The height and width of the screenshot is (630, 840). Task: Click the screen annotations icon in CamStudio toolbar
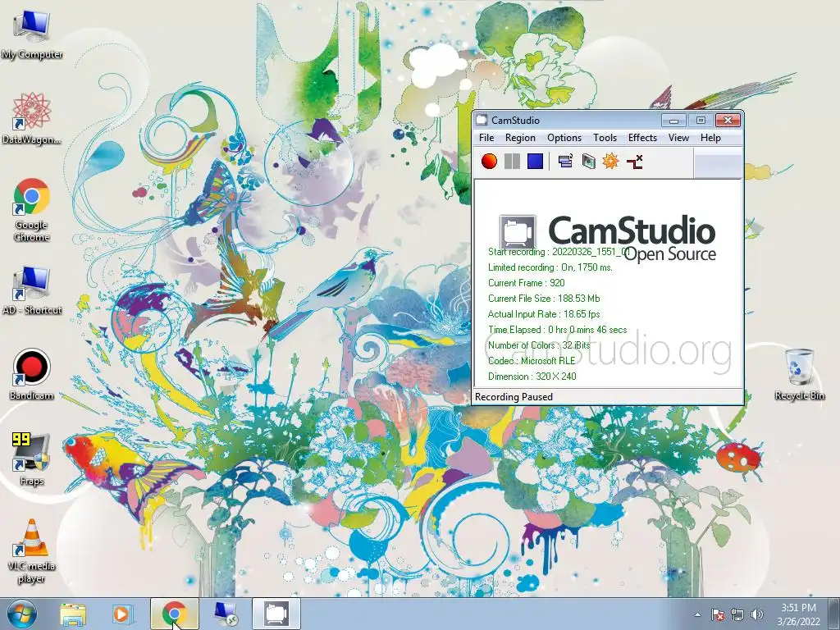(x=588, y=162)
